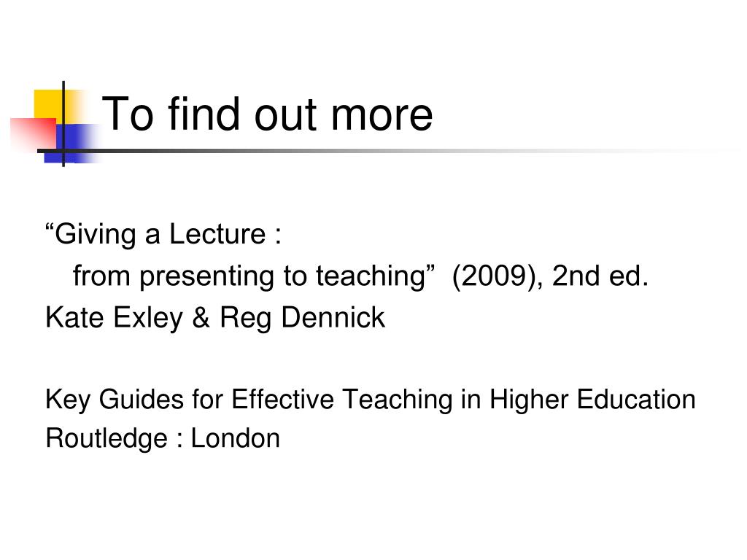The width and height of the screenshot is (747, 560).
Task: Click the word "teaching" in the subtitle
Action: [371, 276]
